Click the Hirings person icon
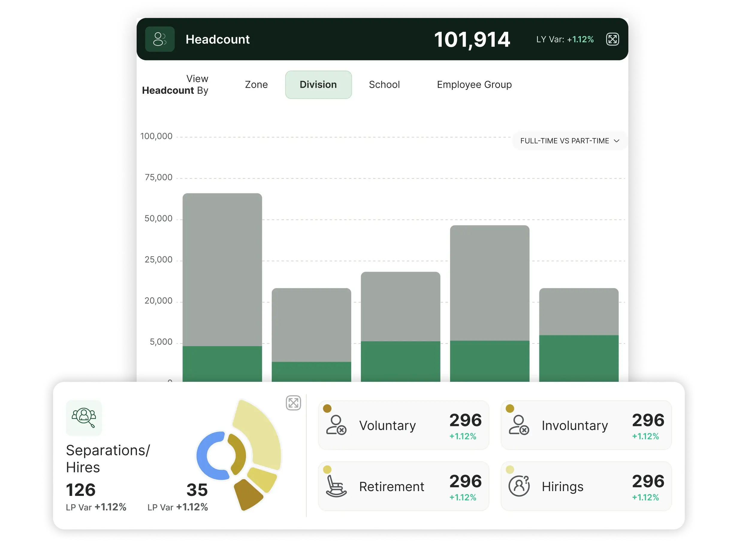The height and width of the screenshot is (548, 756). (x=519, y=486)
